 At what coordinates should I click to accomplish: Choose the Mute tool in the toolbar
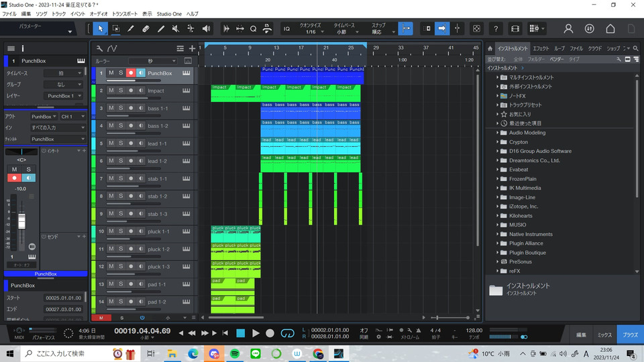tap(175, 29)
